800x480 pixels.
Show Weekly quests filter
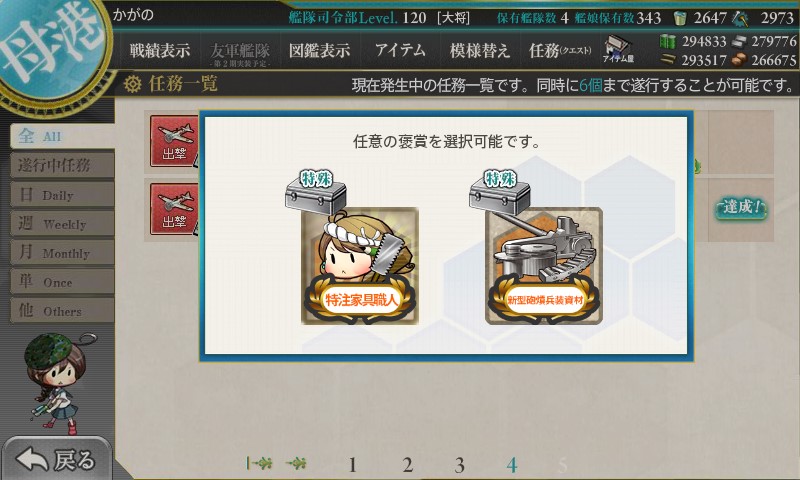[62, 223]
